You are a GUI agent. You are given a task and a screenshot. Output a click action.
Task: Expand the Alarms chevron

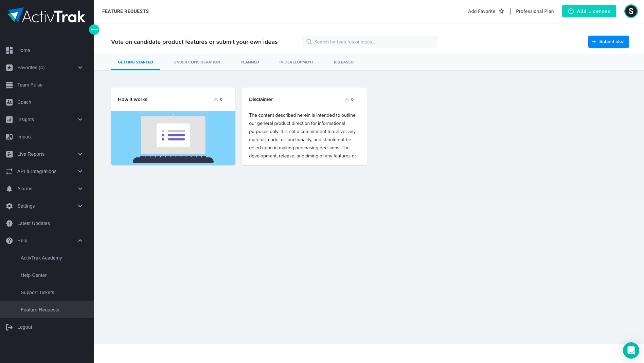tap(80, 189)
